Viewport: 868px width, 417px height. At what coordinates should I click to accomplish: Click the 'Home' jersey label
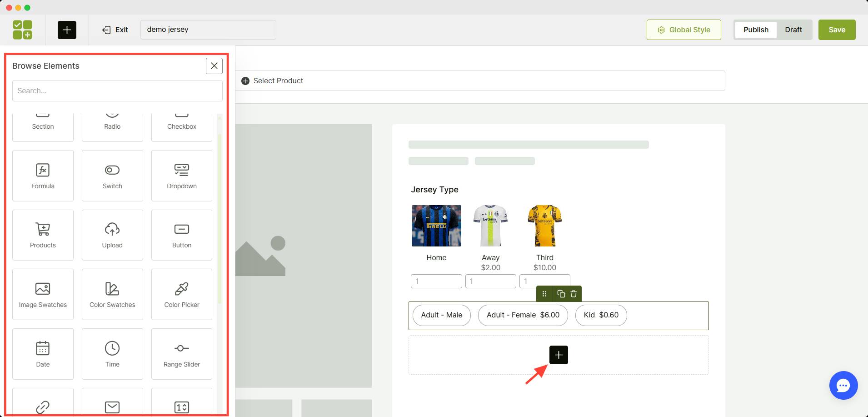point(436,257)
